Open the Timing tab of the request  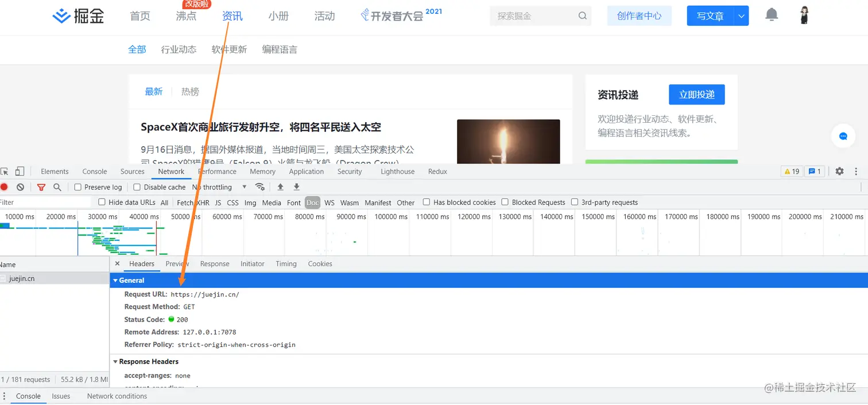286,264
